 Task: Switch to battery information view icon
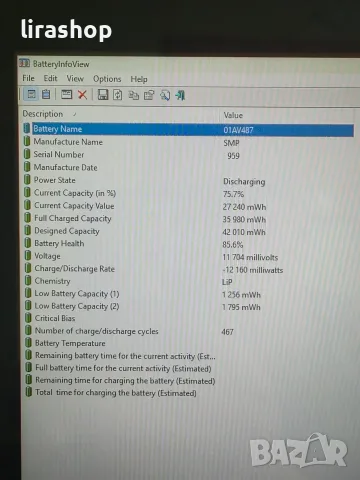point(32,94)
